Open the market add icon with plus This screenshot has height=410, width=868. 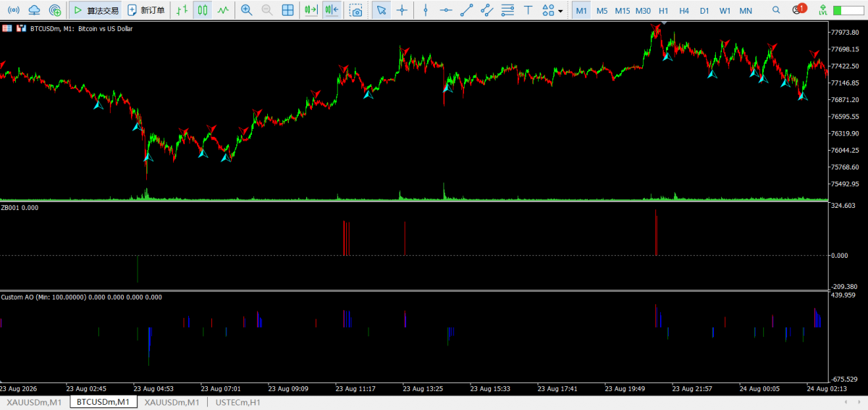click(54, 10)
